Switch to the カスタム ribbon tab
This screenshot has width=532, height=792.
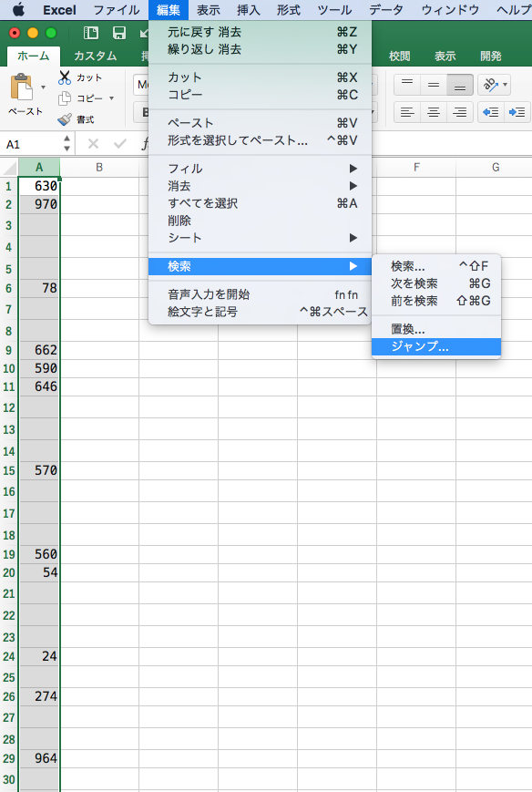click(96, 56)
